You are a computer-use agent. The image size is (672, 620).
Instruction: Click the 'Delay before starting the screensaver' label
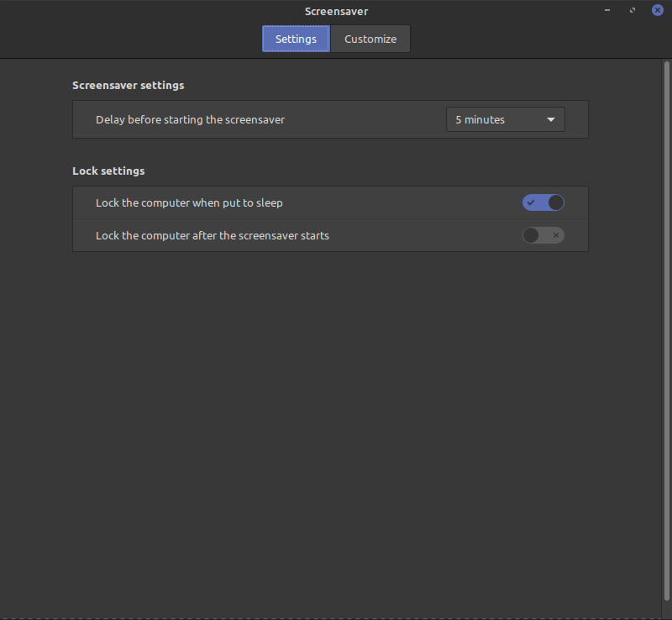pyautogui.click(x=190, y=119)
